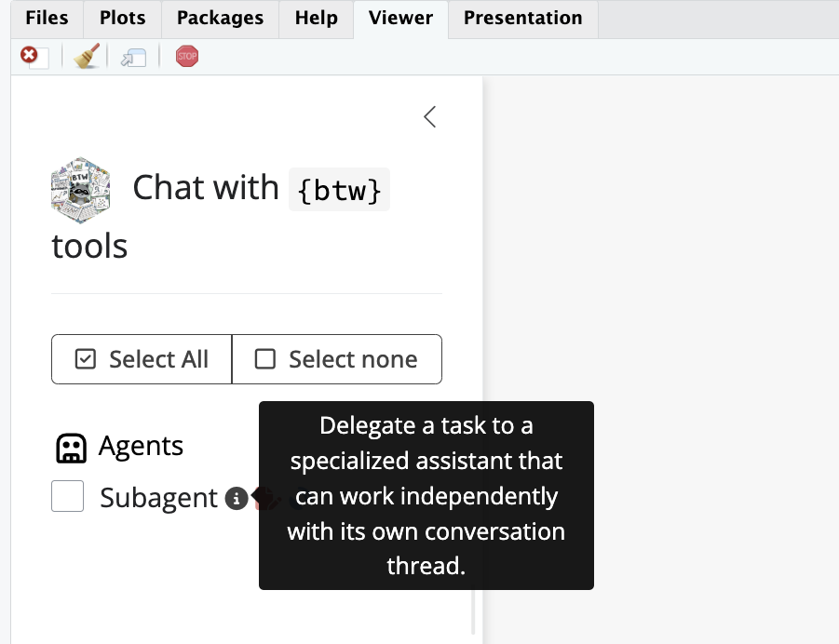Open viewer in new window icon
The height and width of the screenshot is (644, 839).
[133, 58]
